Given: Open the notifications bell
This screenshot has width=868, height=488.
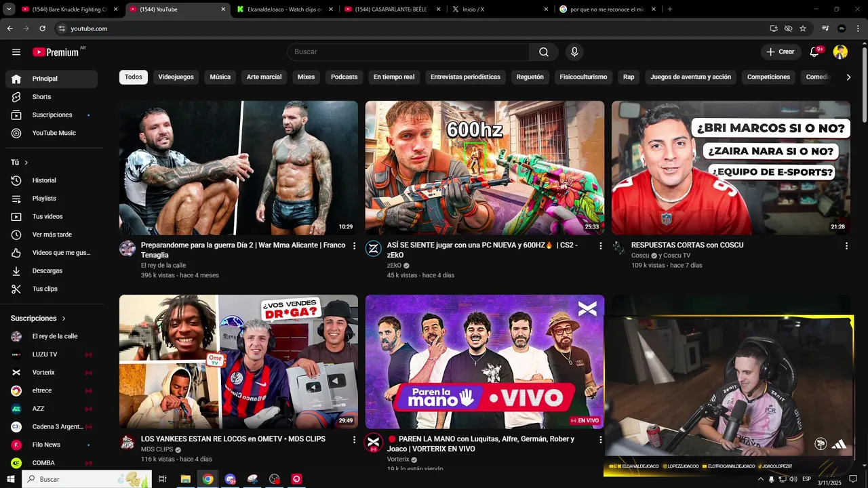Looking at the screenshot, I should [815, 52].
